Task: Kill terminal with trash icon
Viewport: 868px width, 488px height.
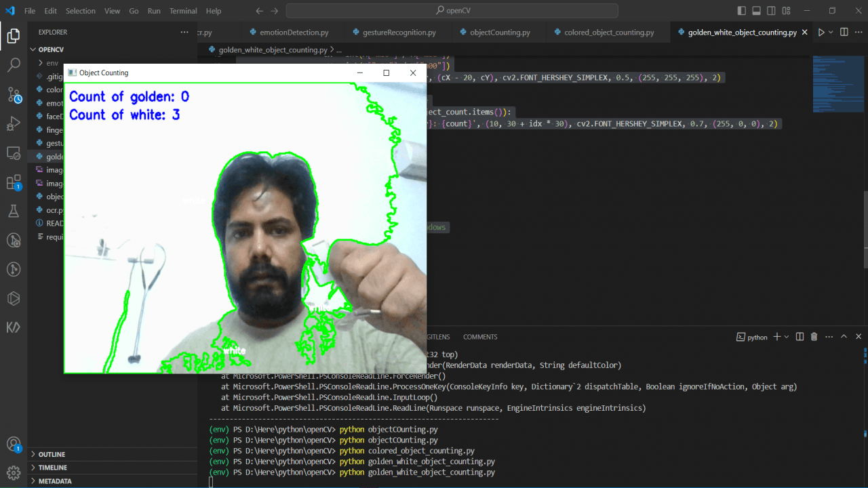Action: point(814,336)
